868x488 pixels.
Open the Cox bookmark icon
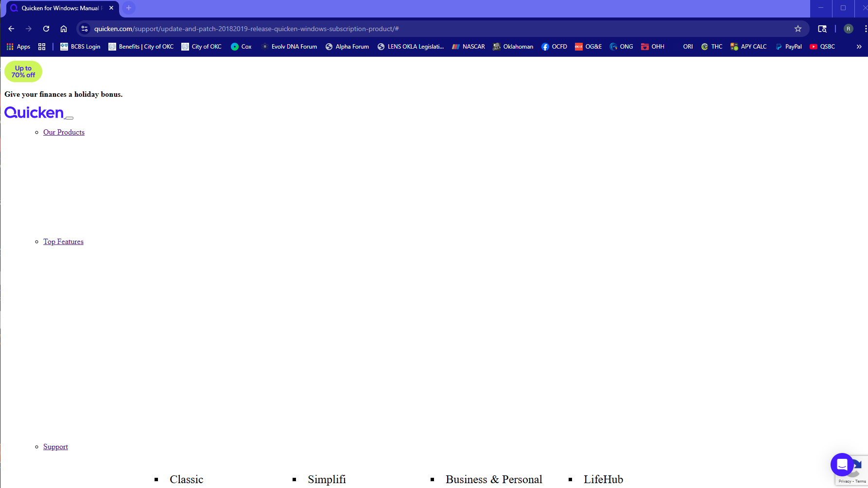coord(236,46)
